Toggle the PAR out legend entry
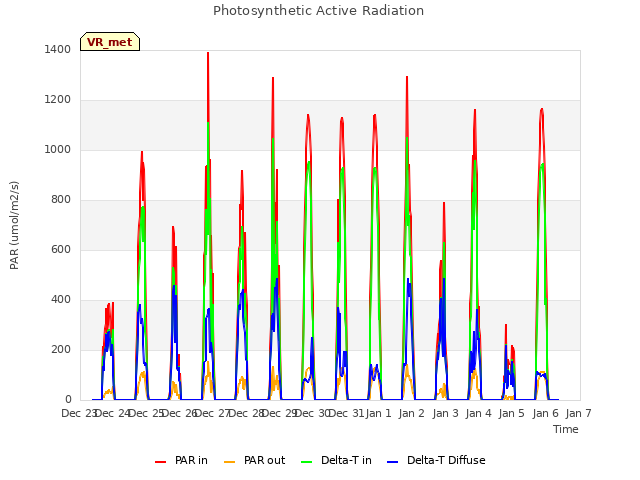This screenshot has width=640, height=480. pos(255,460)
